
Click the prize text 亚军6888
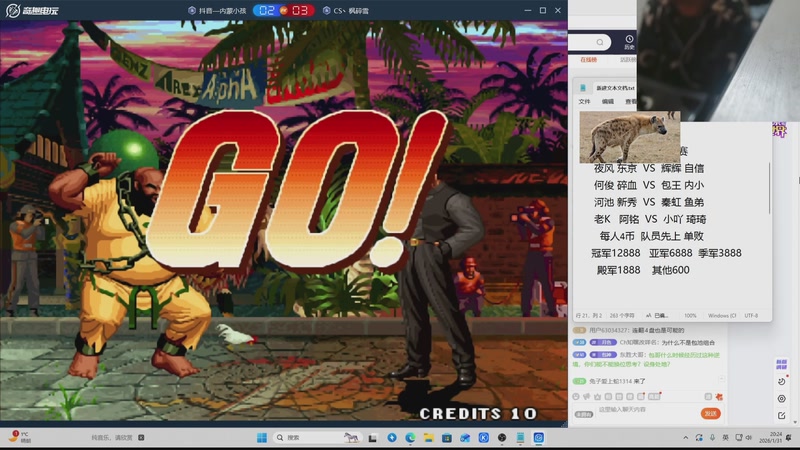[670, 253]
